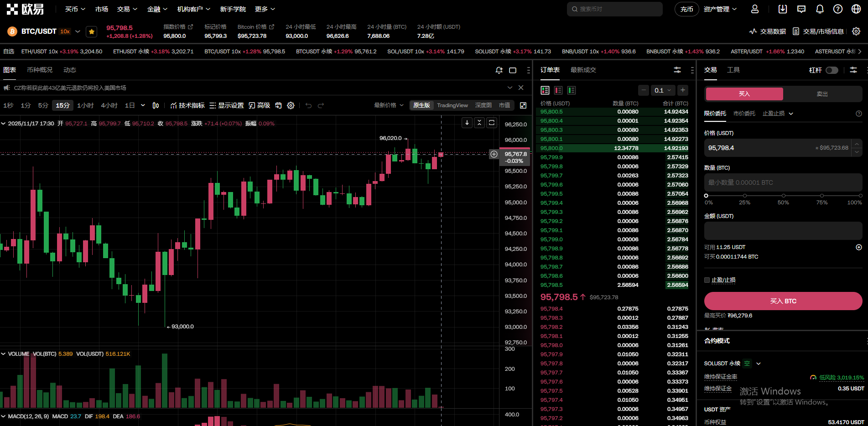Enable the 止盈/止损 checkbox
The width and height of the screenshot is (868, 426).
point(707,280)
